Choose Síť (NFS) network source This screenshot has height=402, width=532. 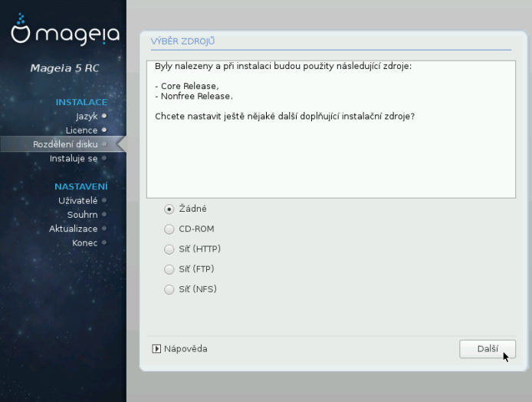169,289
